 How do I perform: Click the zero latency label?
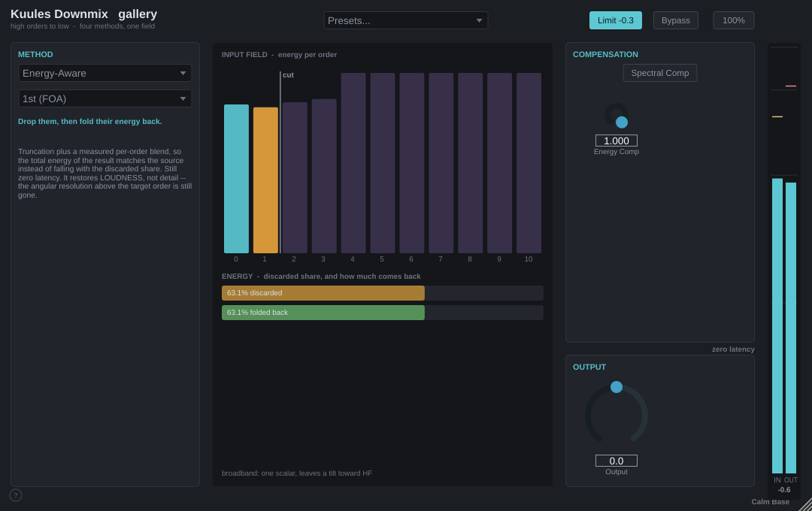(733, 349)
